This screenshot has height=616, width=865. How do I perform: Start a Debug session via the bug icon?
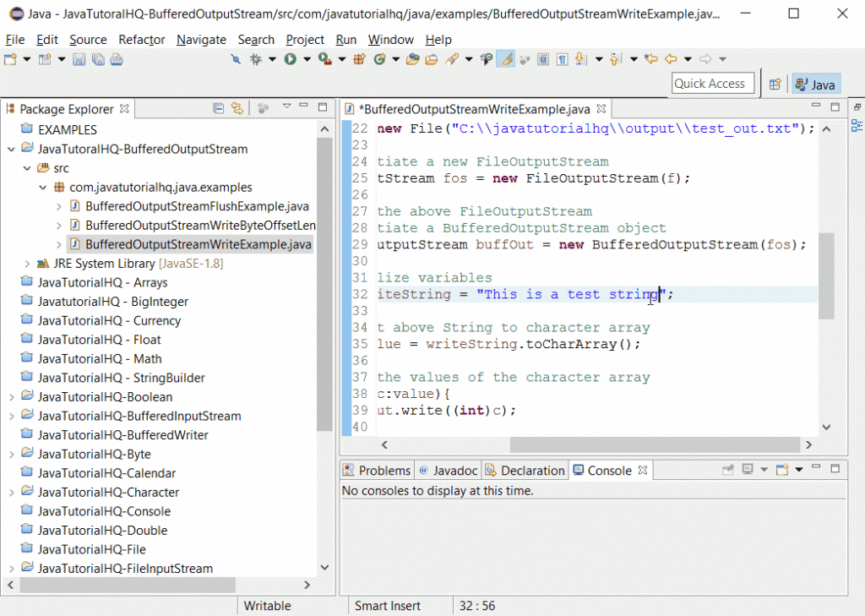click(x=255, y=60)
